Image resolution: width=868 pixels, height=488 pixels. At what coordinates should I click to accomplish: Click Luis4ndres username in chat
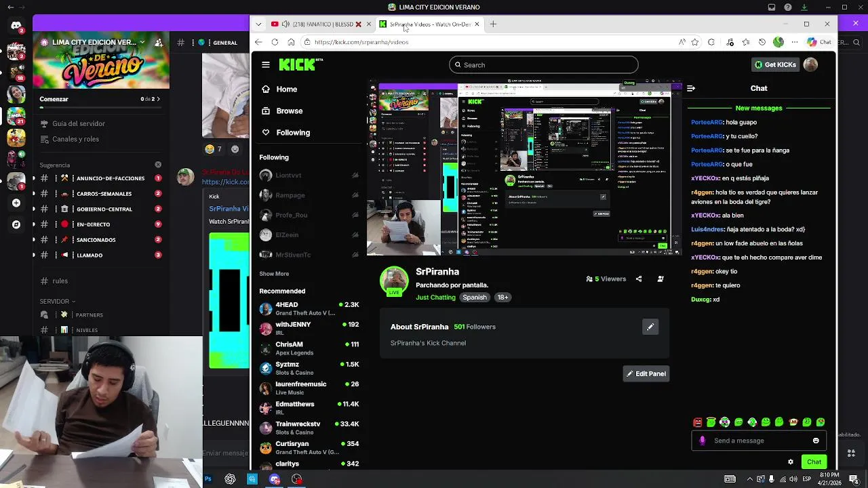coord(707,230)
